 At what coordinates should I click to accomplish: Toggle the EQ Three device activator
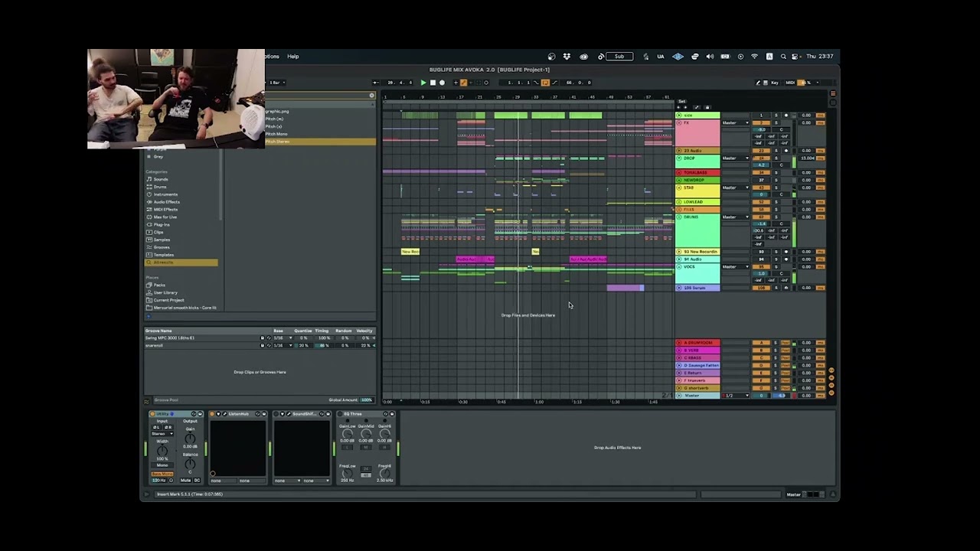click(x=341, y=414)
